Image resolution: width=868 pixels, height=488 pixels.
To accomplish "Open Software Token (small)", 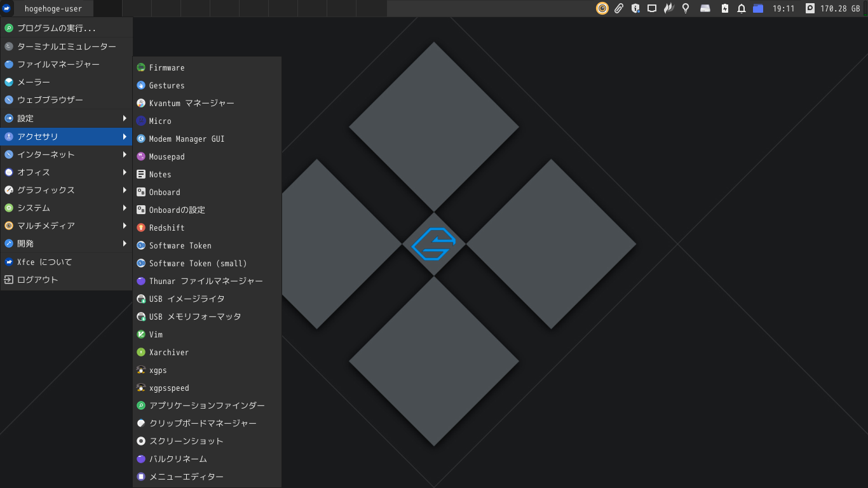I will (x=207, y=263).
